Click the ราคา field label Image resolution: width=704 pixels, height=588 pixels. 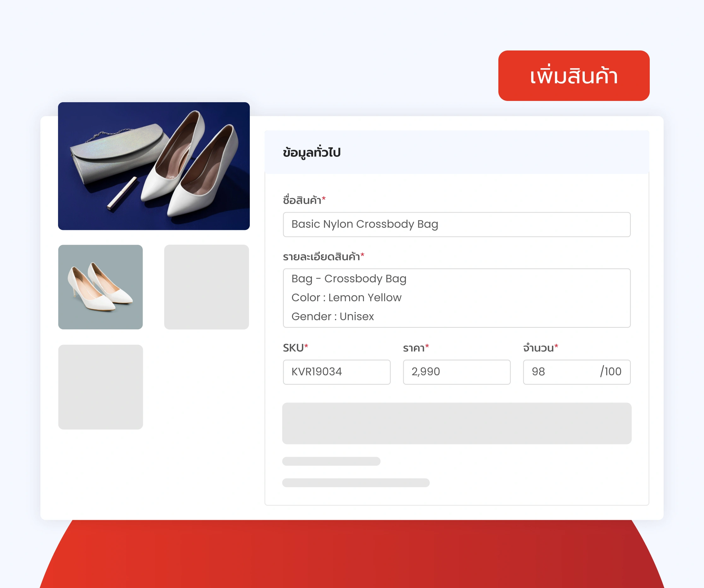(416, 348)
